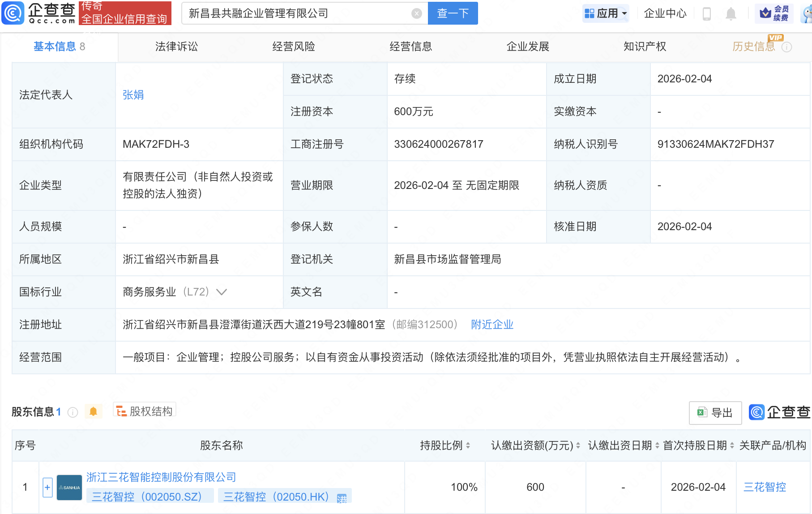Click the 企查查 logo in top-left corner

coord(38,13)
